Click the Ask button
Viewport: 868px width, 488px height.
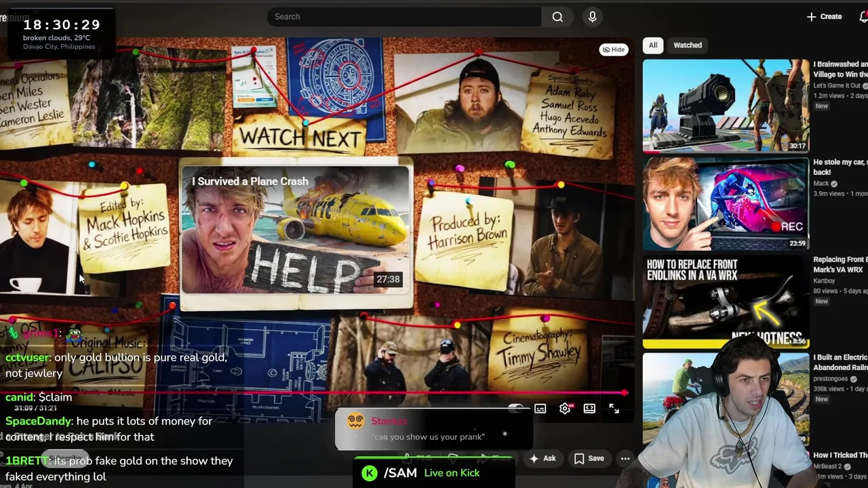[x=542, y=459]
